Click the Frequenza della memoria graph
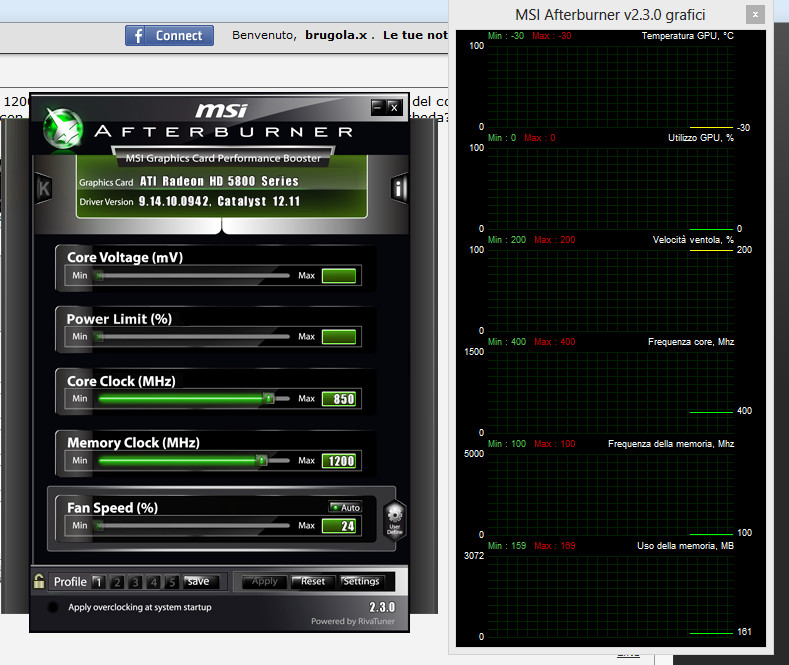The height and width of the screenshot is (665, 789). point(610,495)
